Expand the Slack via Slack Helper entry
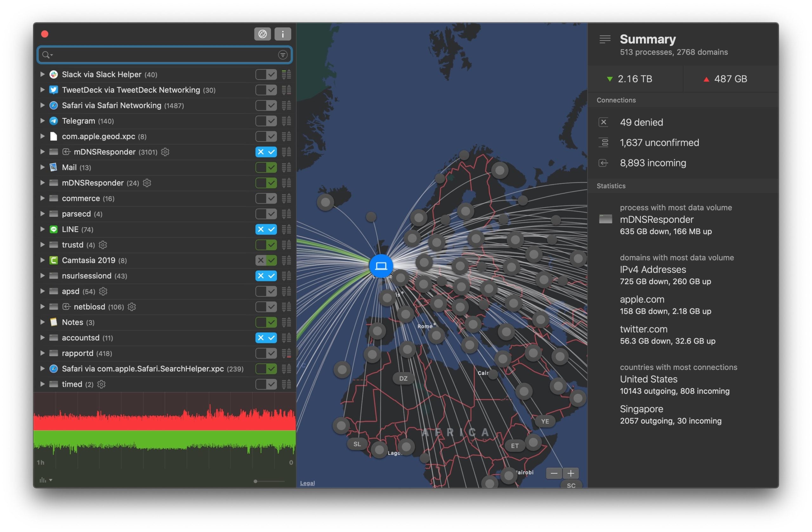Viewport: 812px width, 532px height. [x=42, y=74]
